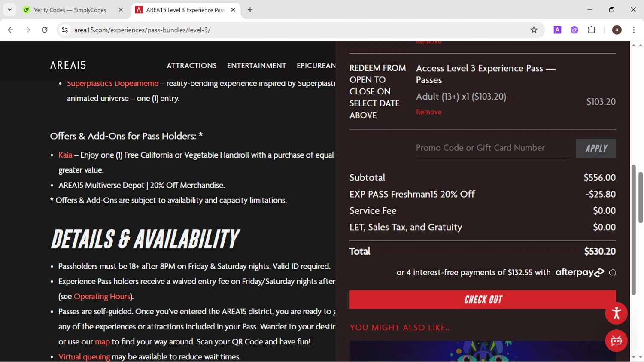This screenshot has height=362, width=644.
Task: Click the page scroll up arrow
Action: click(641, 45)
